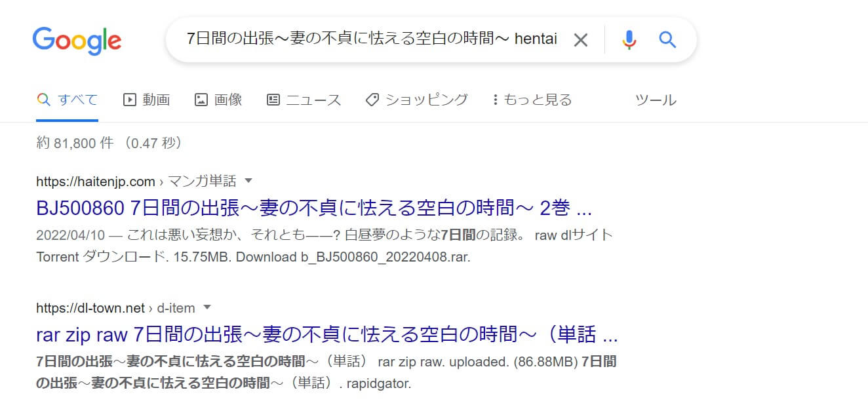Expand the もっと見る menu
This screenshot has width=868, height=409.
[532, 100]
